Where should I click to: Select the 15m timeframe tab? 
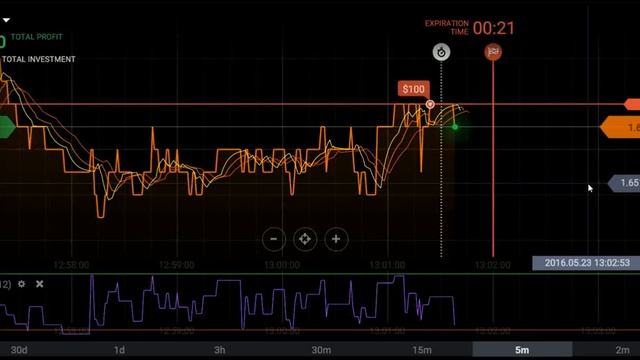coord(422,350)
